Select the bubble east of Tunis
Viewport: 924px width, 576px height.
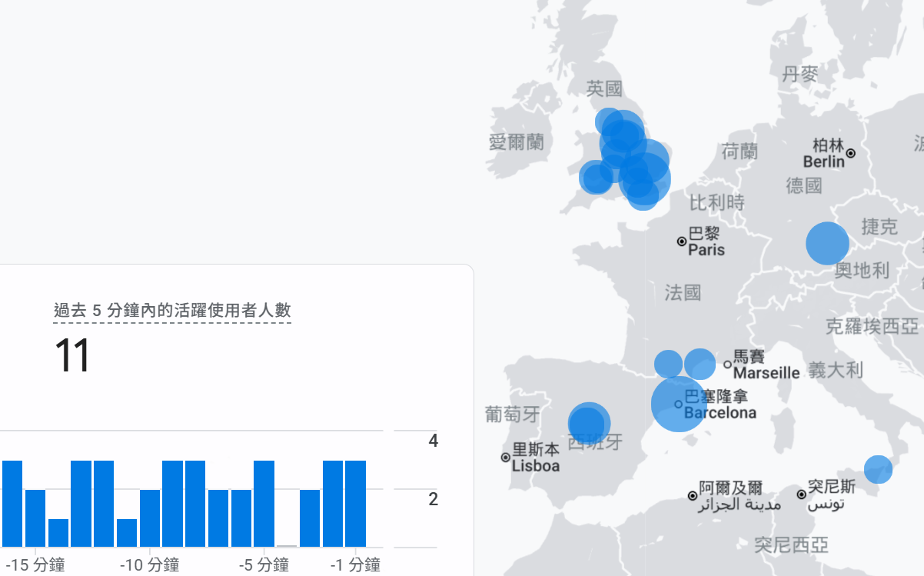[878, 469]
